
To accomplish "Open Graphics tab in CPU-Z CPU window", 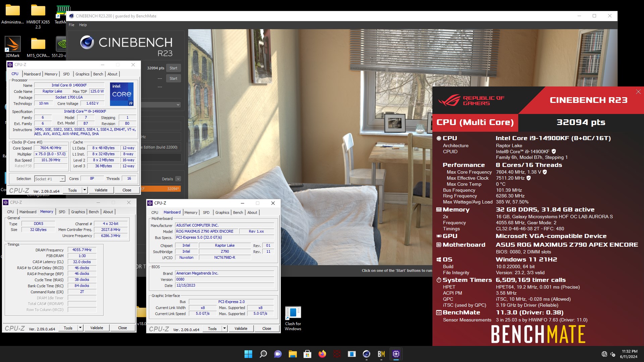I will point(82,74).
